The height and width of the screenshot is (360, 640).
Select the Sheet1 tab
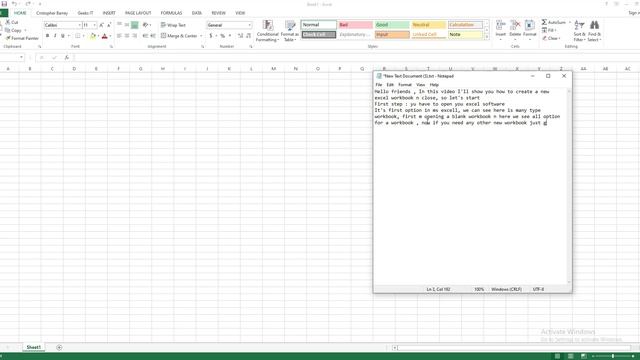point(33,347)
